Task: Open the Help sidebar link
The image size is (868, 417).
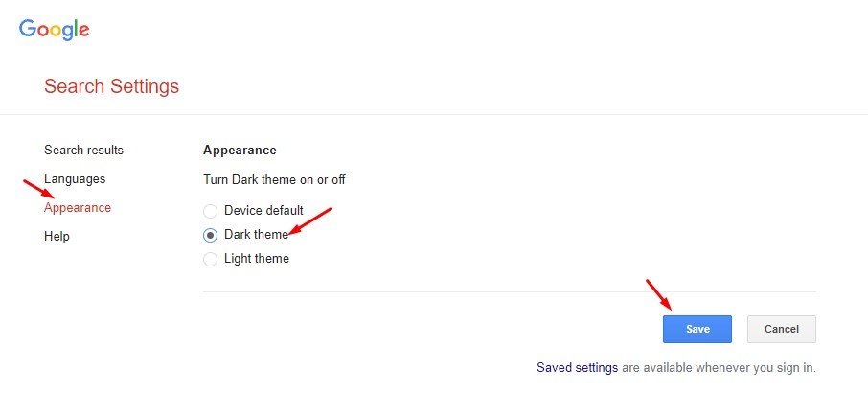Action: [x=57, y=237]
